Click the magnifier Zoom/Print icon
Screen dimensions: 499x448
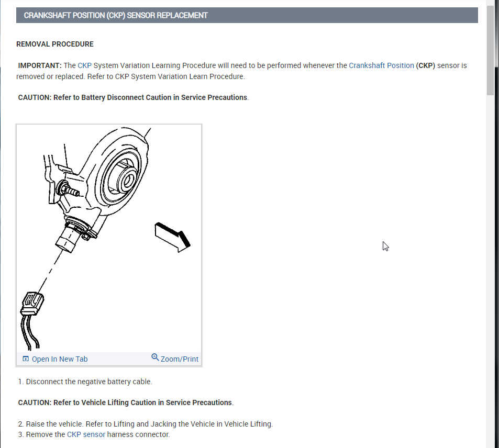click(155, 357)
